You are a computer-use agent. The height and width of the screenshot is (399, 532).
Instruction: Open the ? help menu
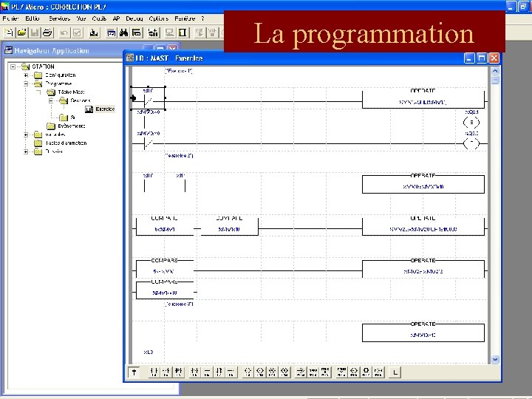pos(203,18)
